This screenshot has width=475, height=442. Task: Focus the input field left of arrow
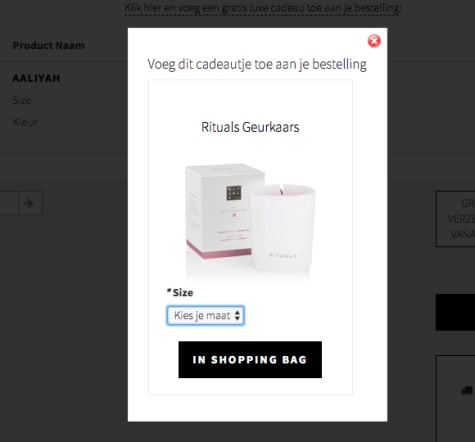click(x=9, y=203)
